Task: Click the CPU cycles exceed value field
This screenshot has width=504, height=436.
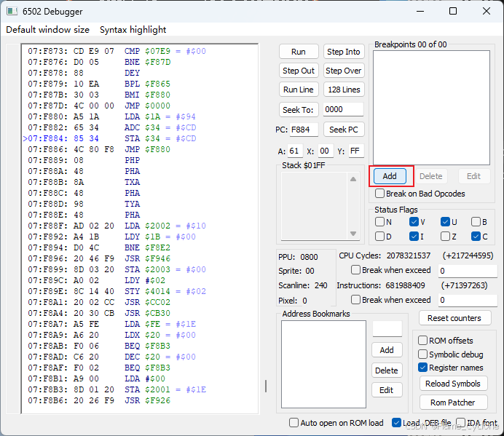Action: pyautogui.click(x=468, y=271)
